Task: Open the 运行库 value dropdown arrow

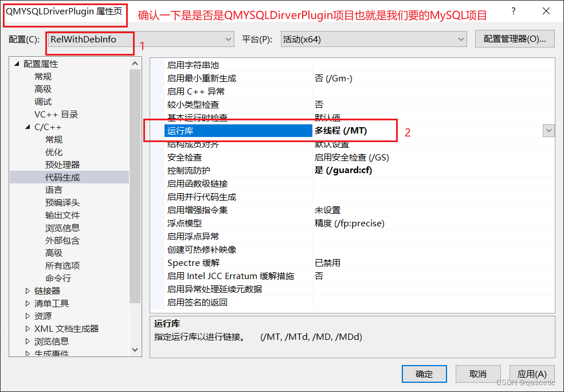Action: [x=548, y=131]
